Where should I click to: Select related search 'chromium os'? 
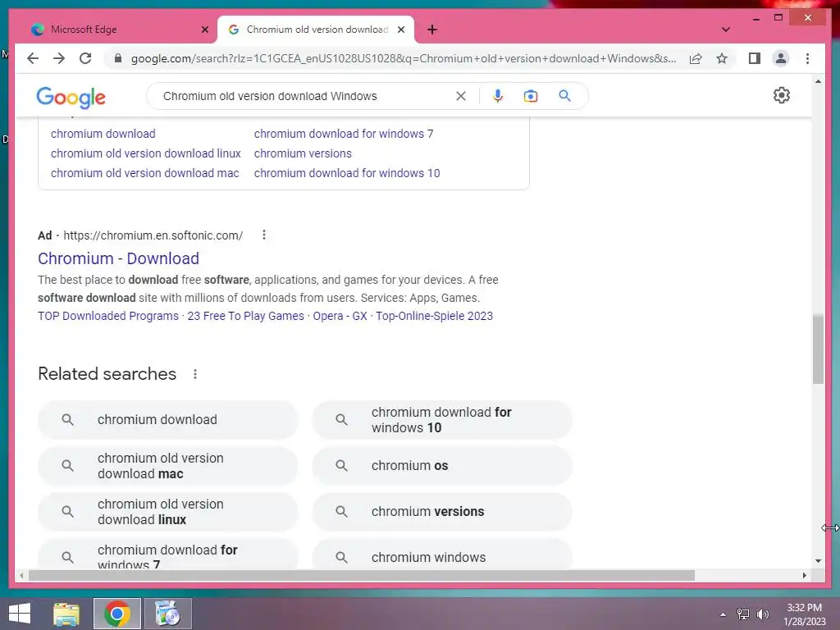(442, 466)
